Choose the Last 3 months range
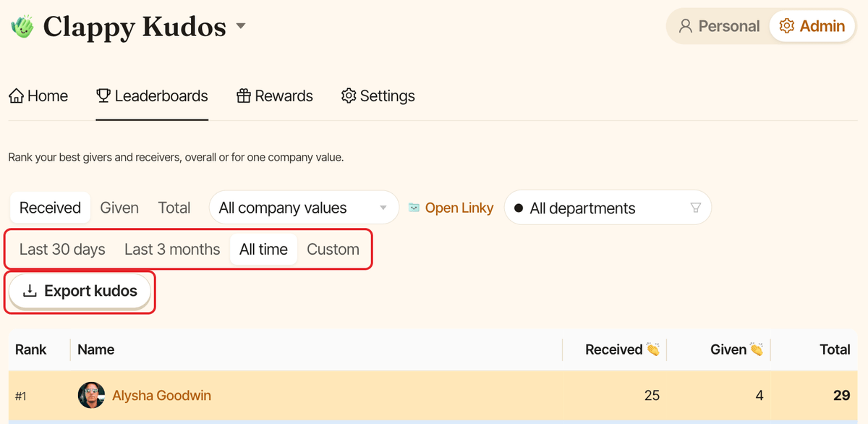Image resolution: width=868 pixels, height=424 pixels. click(x=172, y=249)
